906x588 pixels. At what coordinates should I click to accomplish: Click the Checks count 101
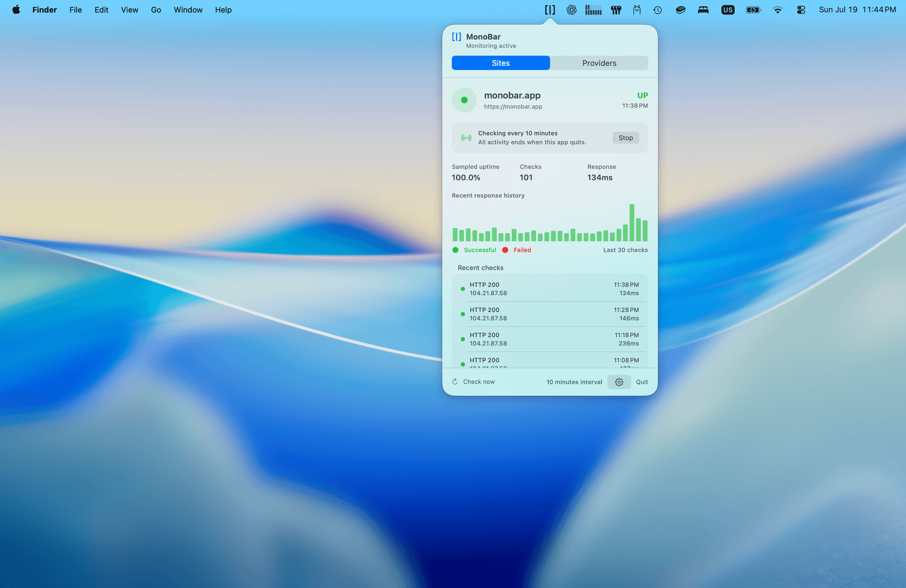526,178
